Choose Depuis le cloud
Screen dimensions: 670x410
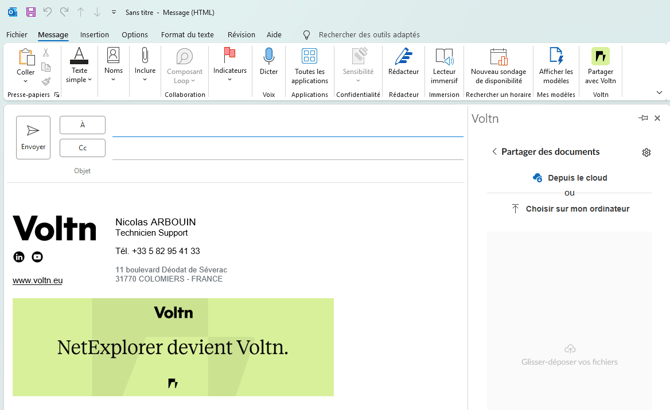point(570,178)
